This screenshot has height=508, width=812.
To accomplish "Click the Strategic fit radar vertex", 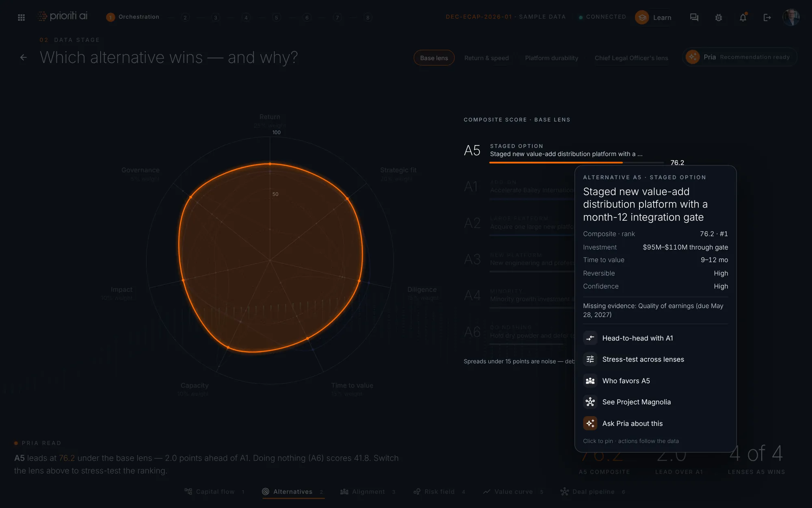I will [x=347, y=199].
